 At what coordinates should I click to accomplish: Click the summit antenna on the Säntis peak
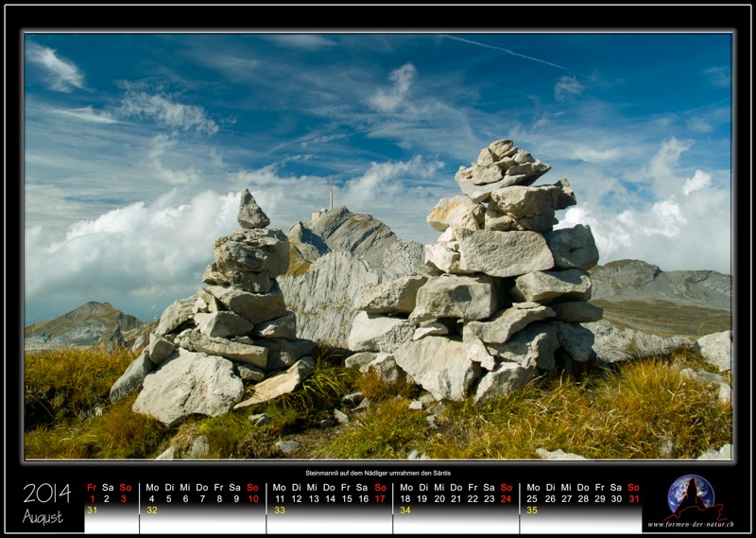[331, 192]
